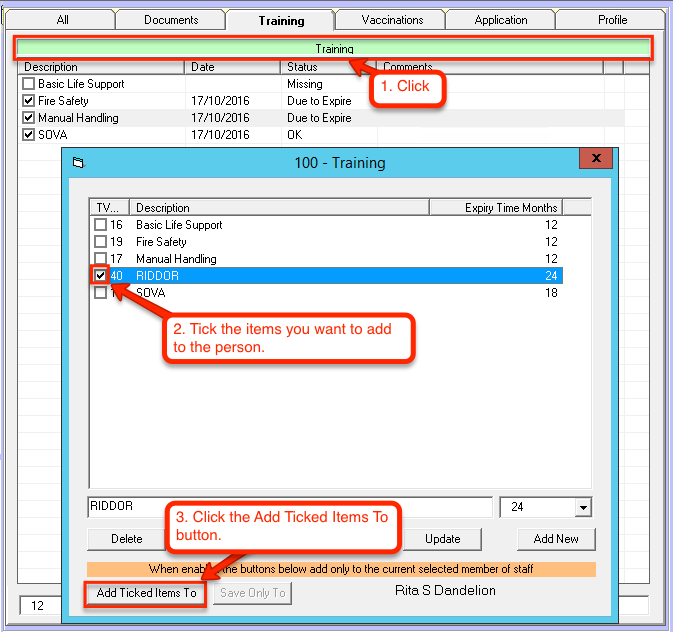Switch to the Documents tab
The width and height of the screenshot is (673, 632).
point(171,20)
